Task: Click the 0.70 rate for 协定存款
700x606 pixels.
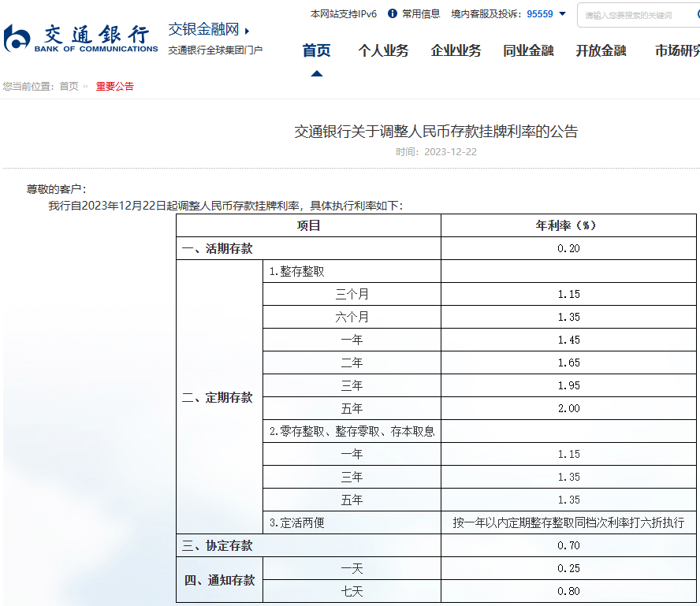Action: coord(568,545)
